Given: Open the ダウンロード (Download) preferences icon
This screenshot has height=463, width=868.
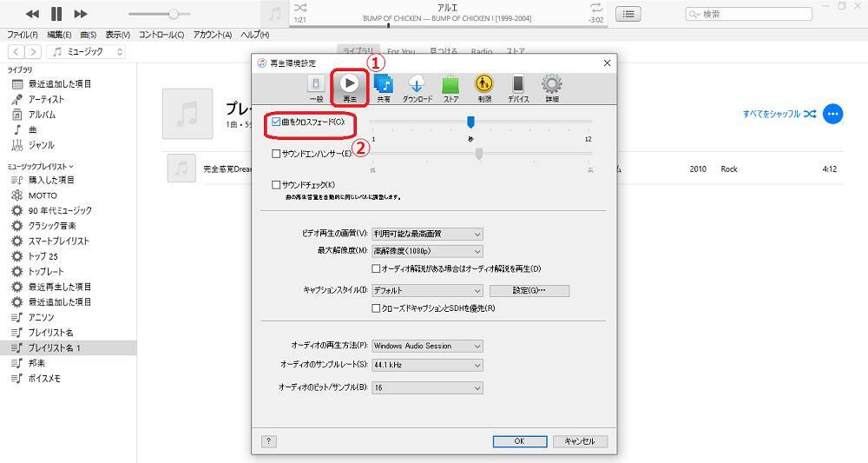Looking at the screenshot, I should tap(417, 88).
